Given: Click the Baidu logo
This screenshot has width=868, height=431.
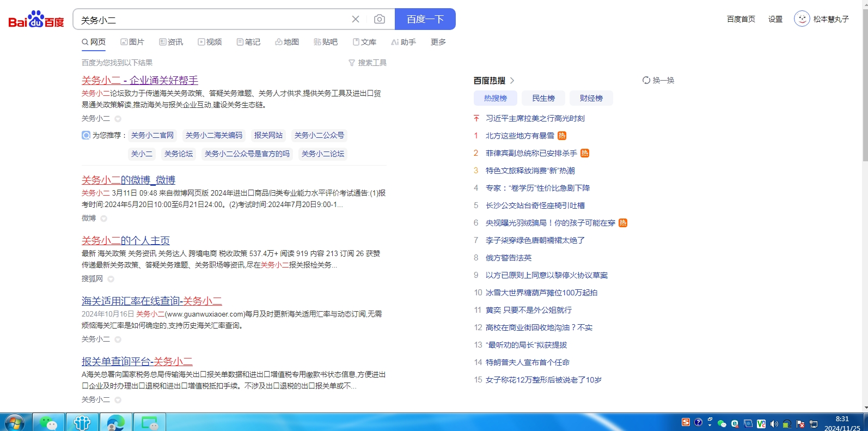Looking at the screenshot, I should pyautogui.click(x=36, y=20).
